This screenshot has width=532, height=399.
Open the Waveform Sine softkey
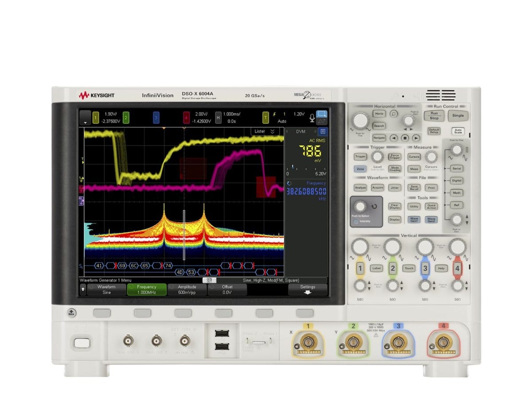106,289
